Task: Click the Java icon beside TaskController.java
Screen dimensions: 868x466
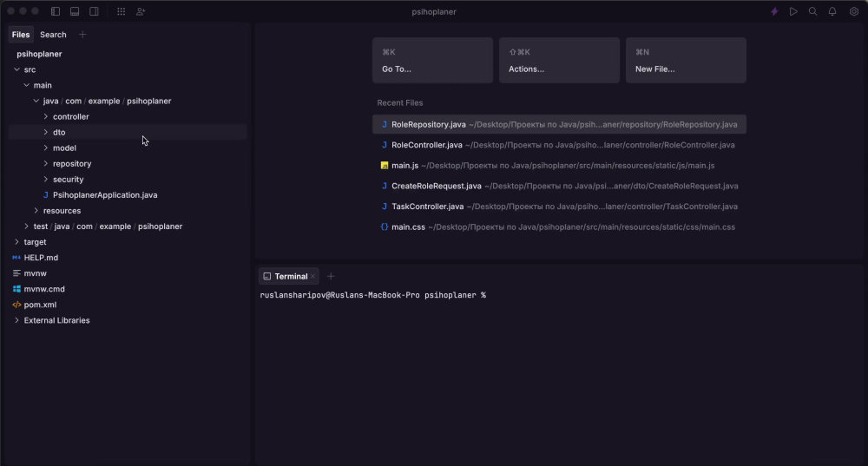Action: tap(385, 207)
